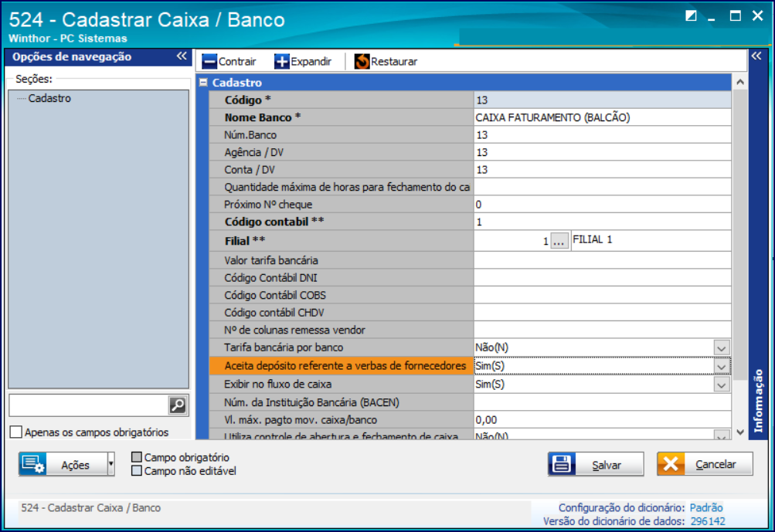Click the Exibir no fluxo de caixa label
This screenshot has height=532, width=775.
pyautogui.click(x=277, y=385)
